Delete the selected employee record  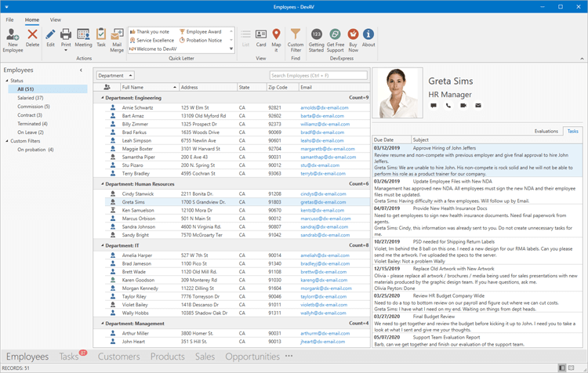coord(32,38)
